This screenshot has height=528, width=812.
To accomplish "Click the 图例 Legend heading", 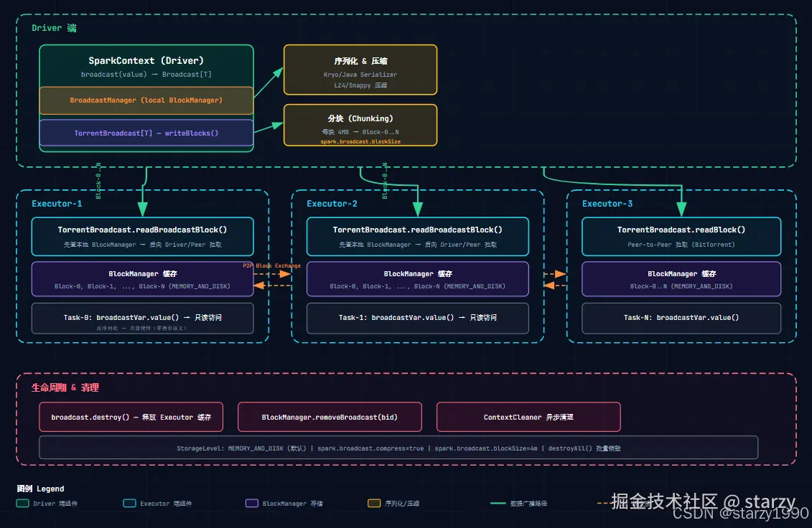I will pos(40,489).
